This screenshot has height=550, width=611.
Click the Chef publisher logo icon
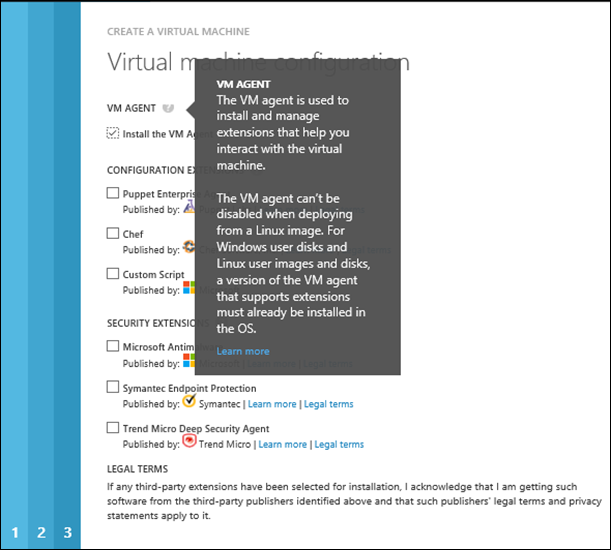click(x=189, y=248)
